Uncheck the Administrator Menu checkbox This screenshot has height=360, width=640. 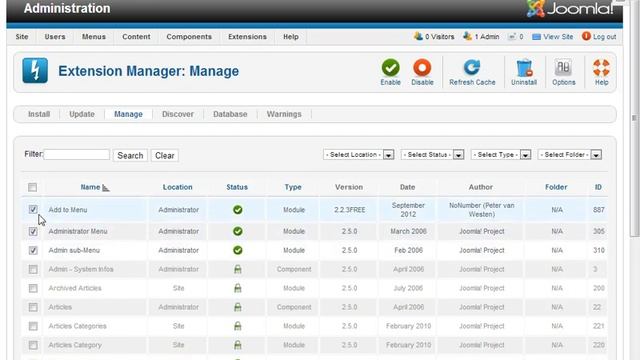point(33,231)
